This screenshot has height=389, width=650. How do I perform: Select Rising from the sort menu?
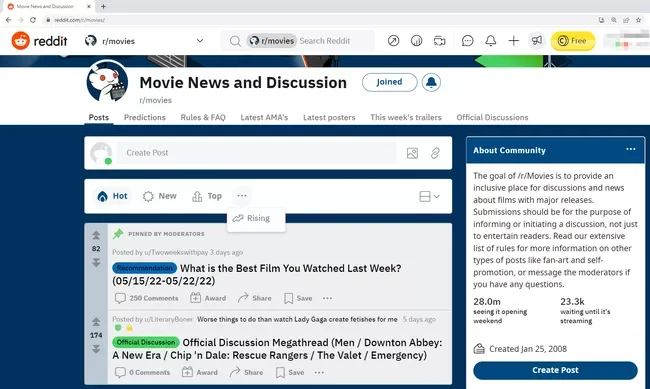pyautogui.click(x=256, y=218)
